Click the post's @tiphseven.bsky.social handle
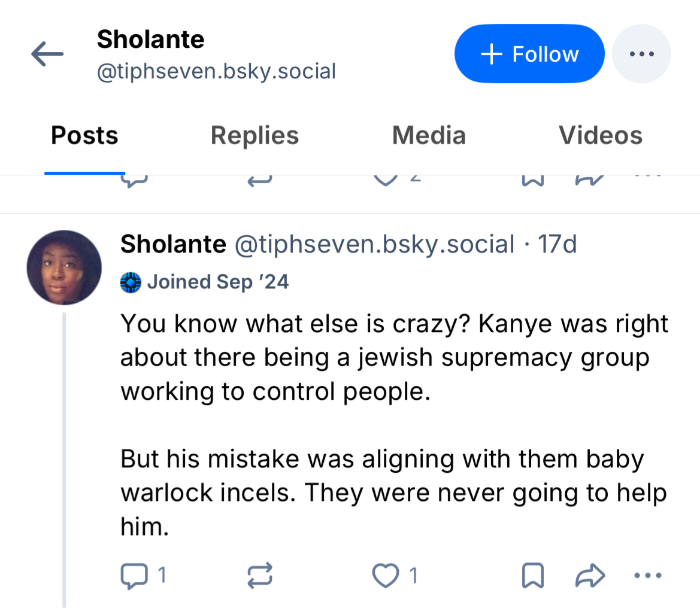This screenshot has height=611, width=700. click(374, 244)
